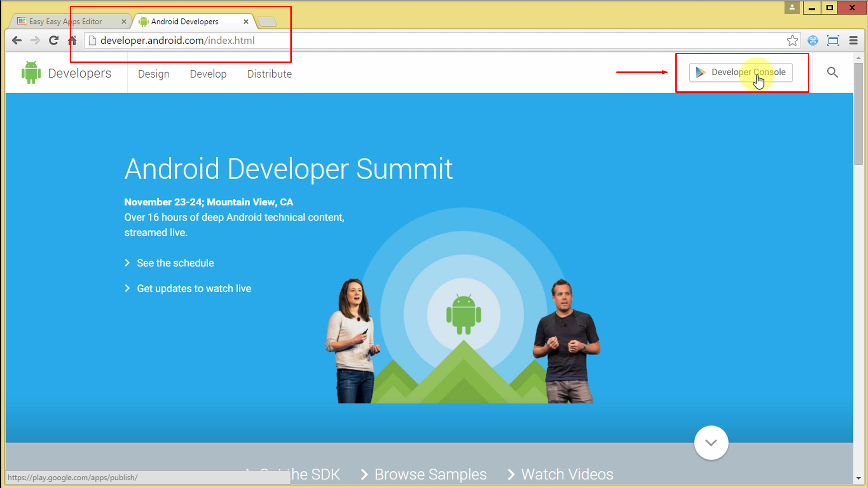Click the Develop section heading
This screenshot has width=868, height=488.
click(208, 74)
